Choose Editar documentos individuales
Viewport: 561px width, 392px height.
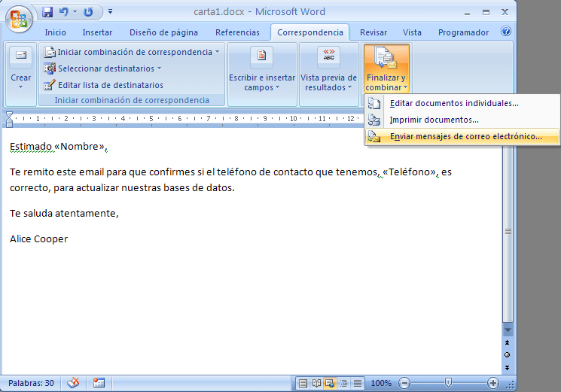coord(462,103)
